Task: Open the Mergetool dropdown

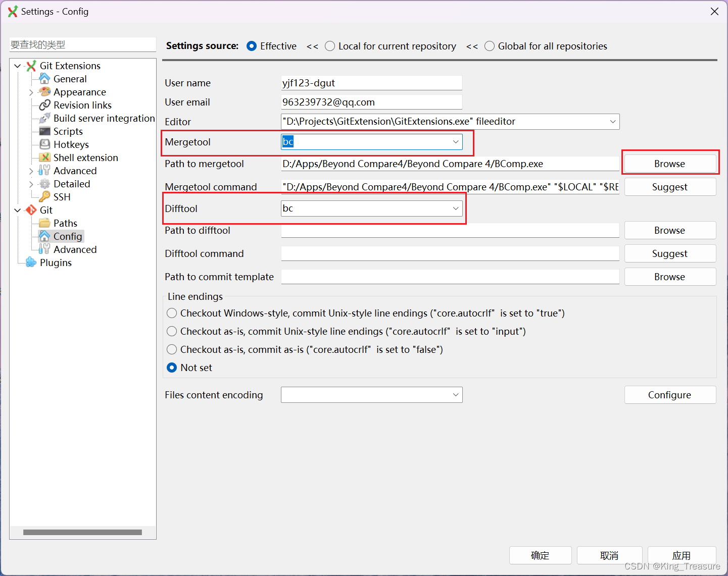Action: [x=456, y=142]
